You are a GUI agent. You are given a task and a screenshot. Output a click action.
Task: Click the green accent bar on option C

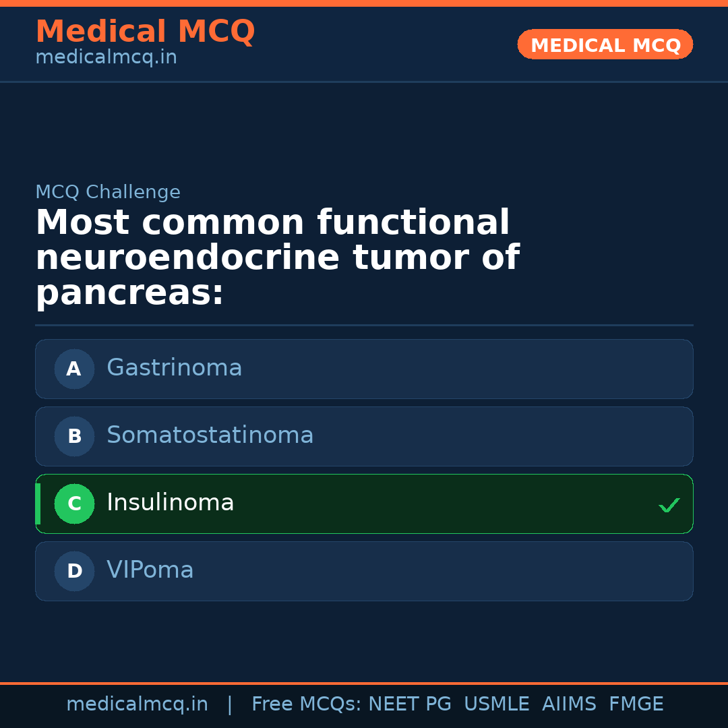point(38,504)
